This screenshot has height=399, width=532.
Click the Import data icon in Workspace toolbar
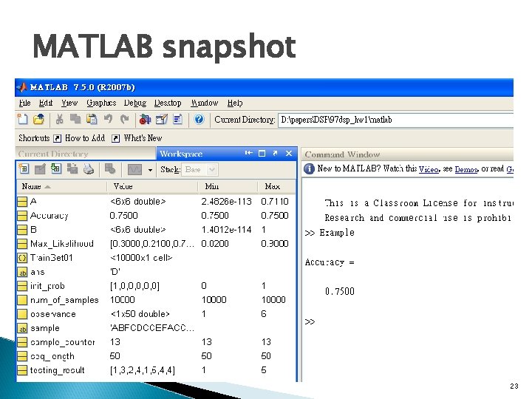coord(56,168)
